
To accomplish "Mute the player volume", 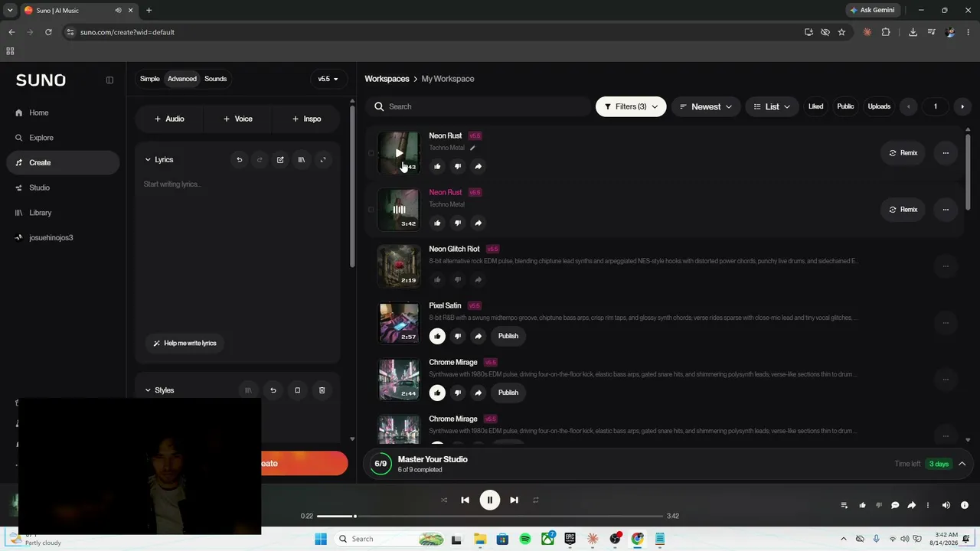I will tap(946, 505).
